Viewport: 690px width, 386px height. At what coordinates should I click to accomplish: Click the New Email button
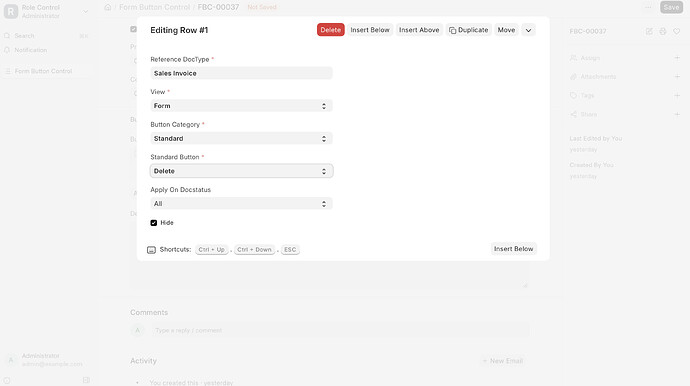click(503, 361)
